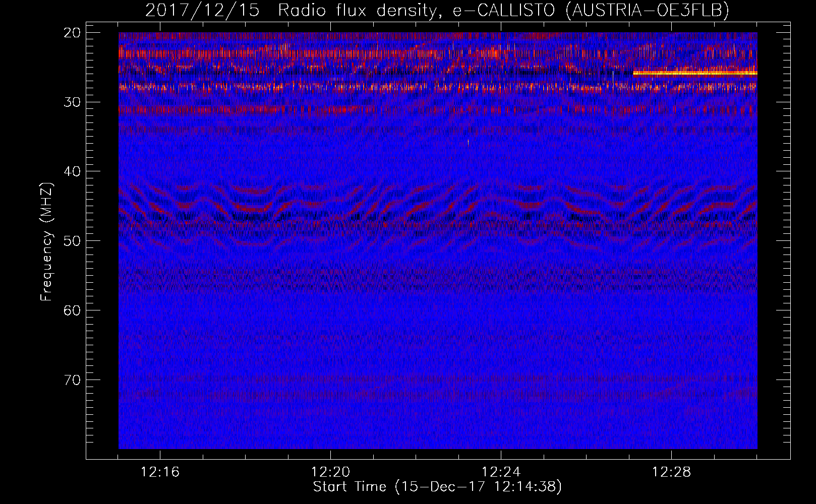Click the plot title 'Radio flux density, e-CALLISTO'

point(416,11)
